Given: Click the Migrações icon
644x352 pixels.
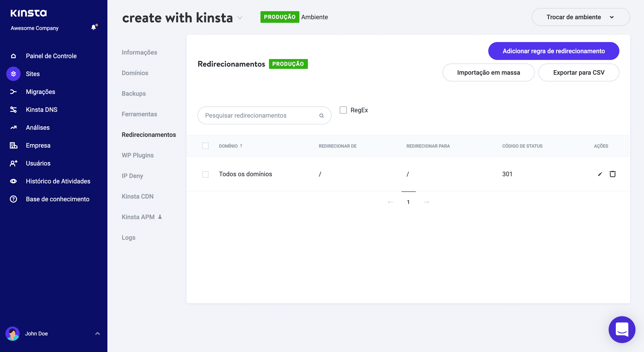Looking at the screenshot, I should click(x=13, y=92).
